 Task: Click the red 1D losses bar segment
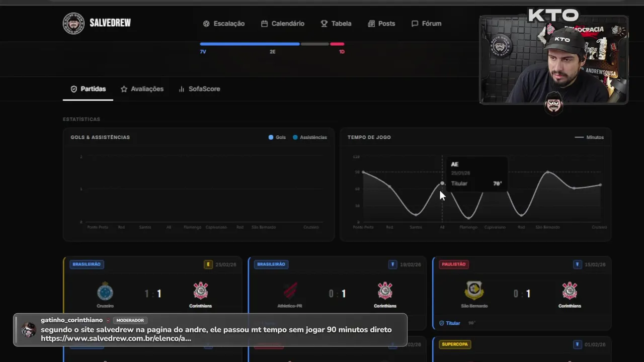tap(337, 44)
